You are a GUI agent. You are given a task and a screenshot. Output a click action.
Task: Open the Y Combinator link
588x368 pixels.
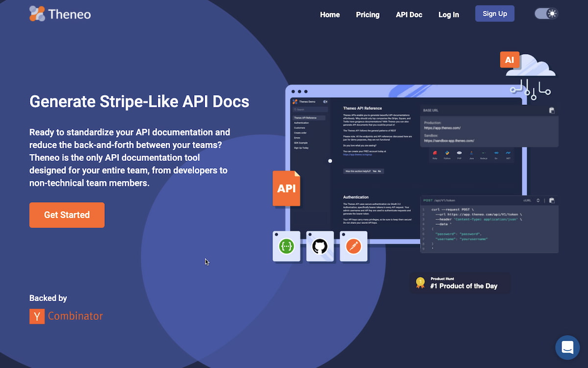[66, 316]
